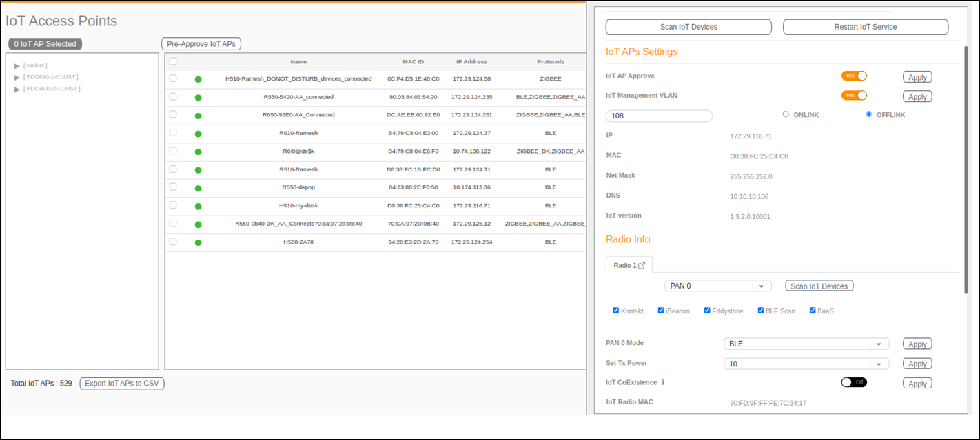Click IoT Radio MAC value 90:FD:9F:FF:FE:7C:34:17

pyautogui.click(x=768, y=403)
